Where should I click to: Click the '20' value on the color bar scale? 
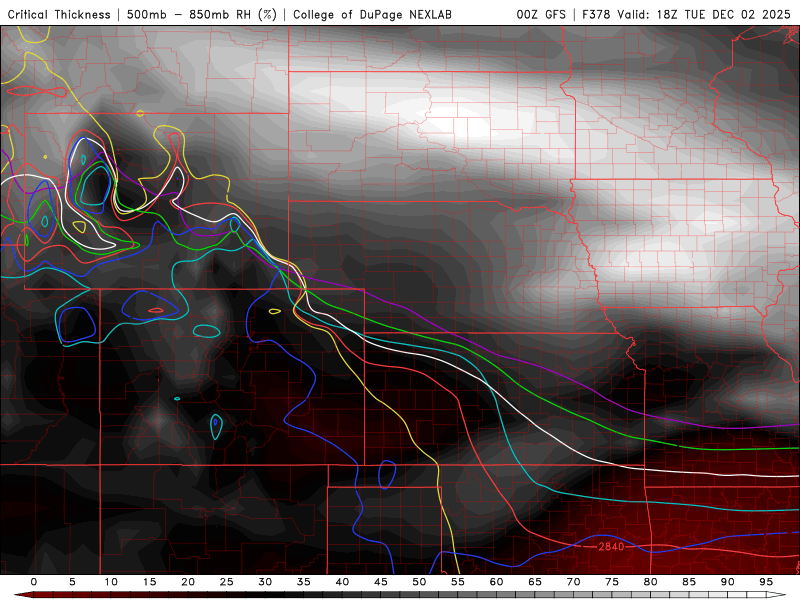point(188,582)
